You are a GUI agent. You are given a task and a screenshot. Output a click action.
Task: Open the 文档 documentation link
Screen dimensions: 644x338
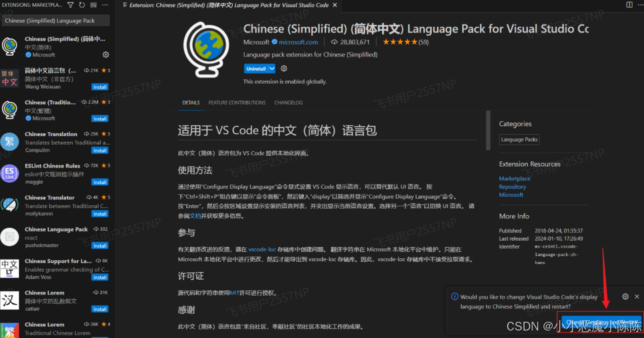pos(195,216)
